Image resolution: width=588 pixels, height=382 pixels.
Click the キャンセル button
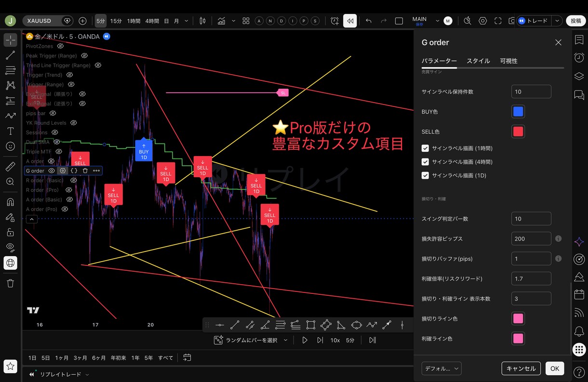pos(521,369)
